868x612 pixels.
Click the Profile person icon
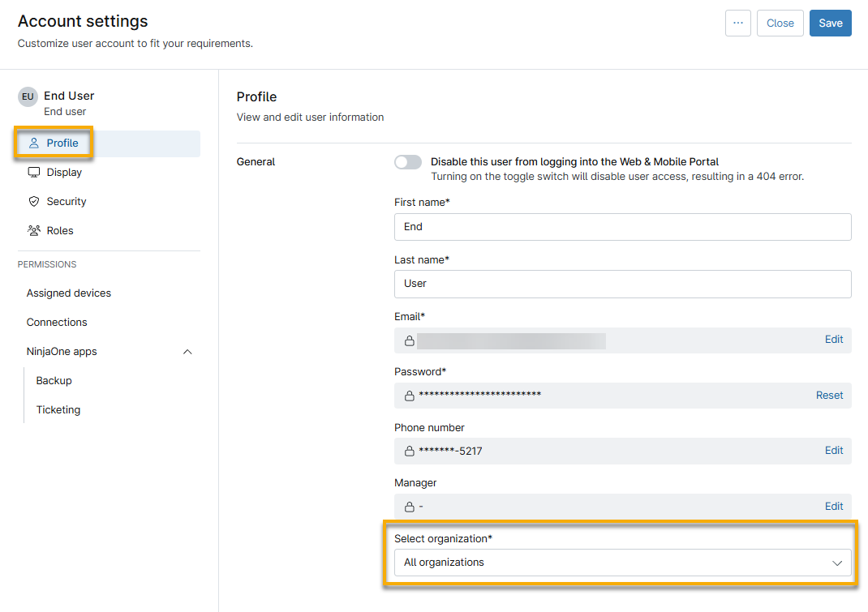click(34, 143)
